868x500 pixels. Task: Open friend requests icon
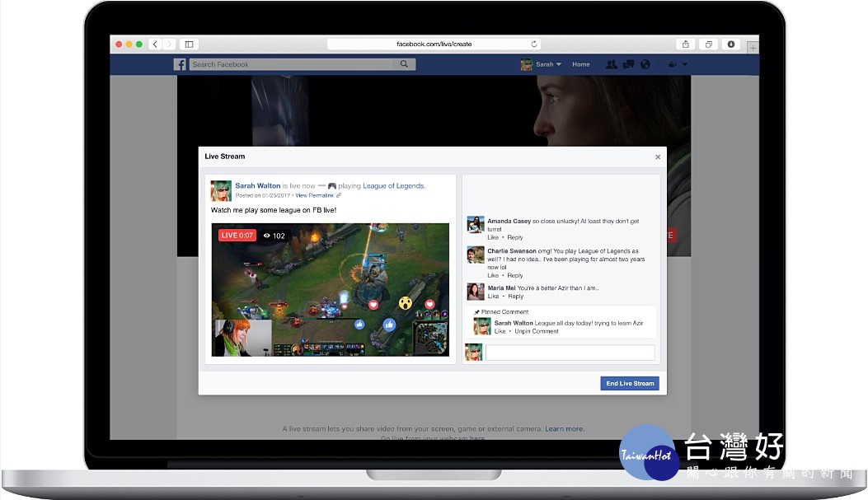[x=611, y=64]
